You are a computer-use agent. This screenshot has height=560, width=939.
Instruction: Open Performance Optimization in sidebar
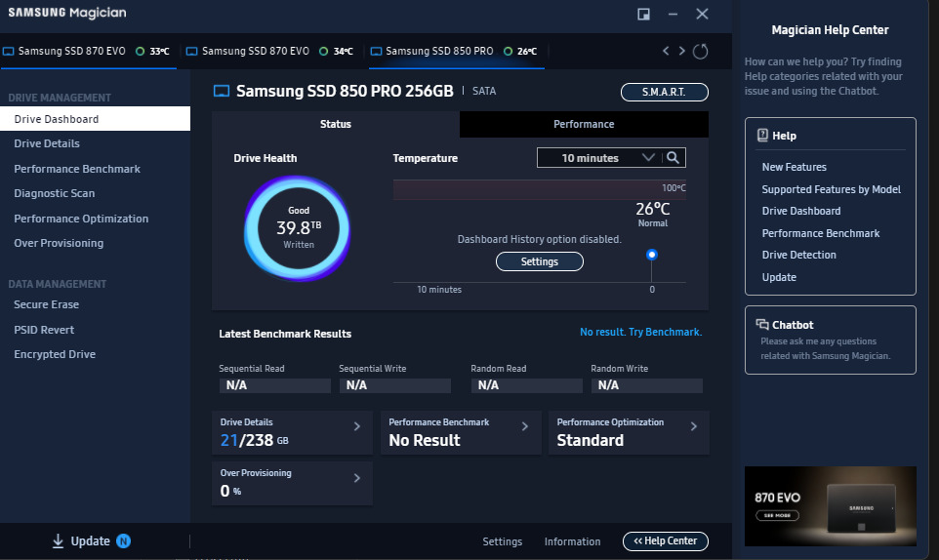81,219
